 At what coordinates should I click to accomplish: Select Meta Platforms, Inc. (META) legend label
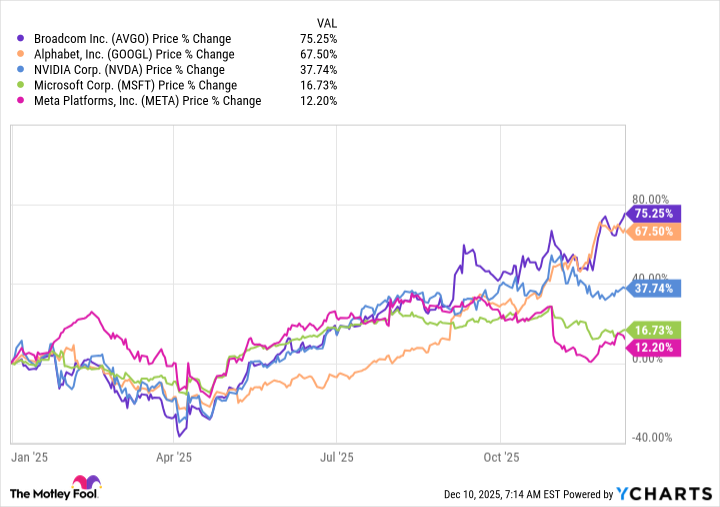click(x=139, y=101)
